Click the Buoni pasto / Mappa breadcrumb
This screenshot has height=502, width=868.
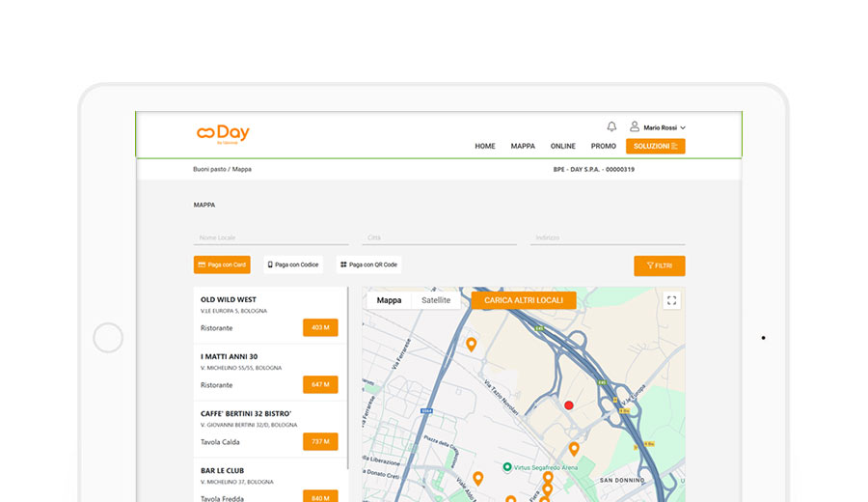pos(222,169)
